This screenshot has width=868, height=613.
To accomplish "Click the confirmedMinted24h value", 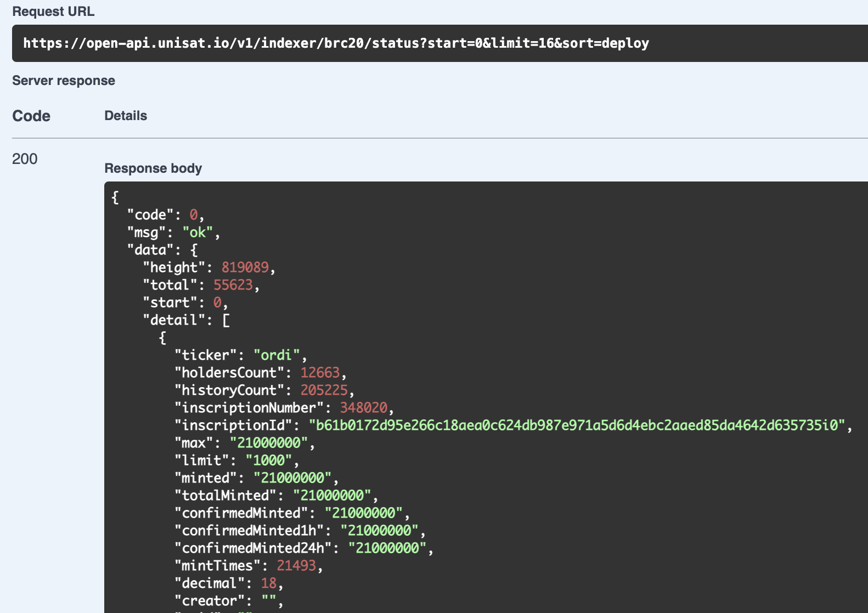I will click(x=387, y=548).
